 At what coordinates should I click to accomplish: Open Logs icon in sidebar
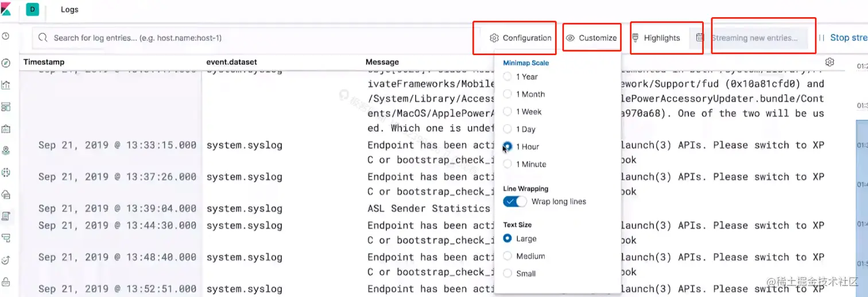tap(6, 216)
